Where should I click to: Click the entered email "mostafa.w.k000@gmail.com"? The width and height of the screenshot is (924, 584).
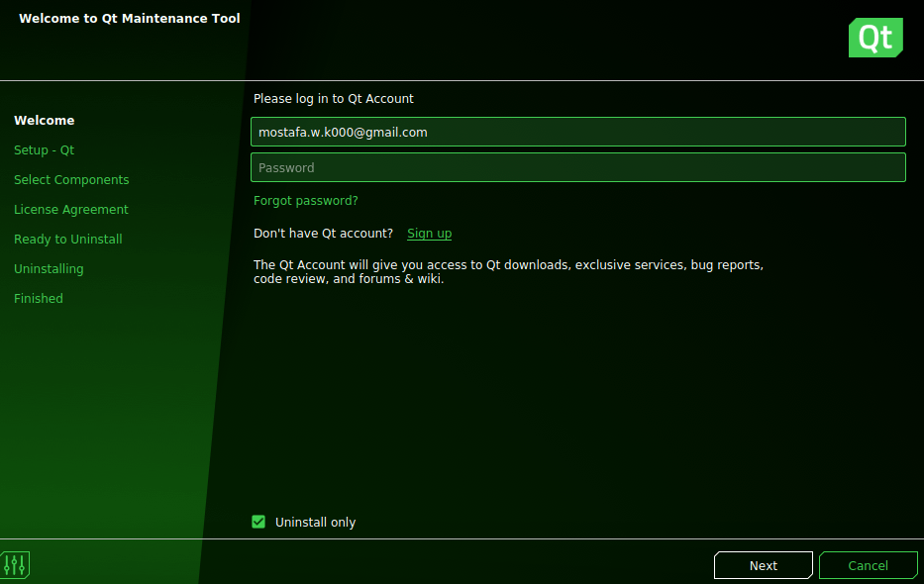tap(342, 132)
